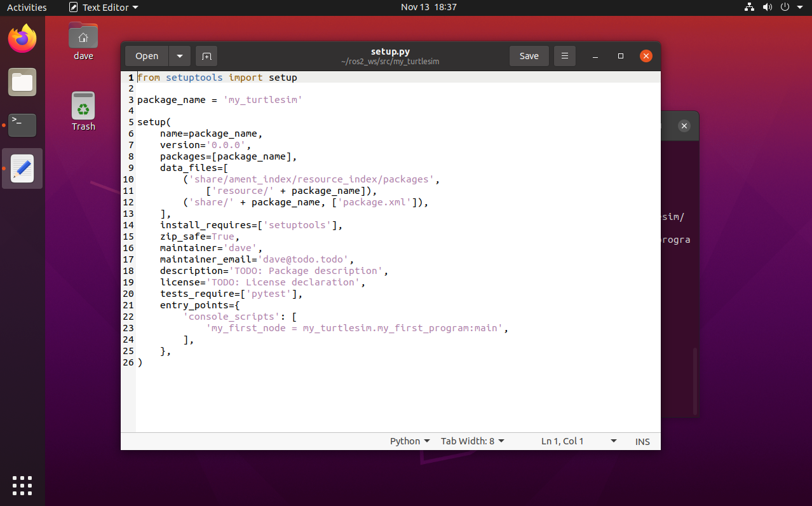Open the Python language dropdown

point(410,441)
